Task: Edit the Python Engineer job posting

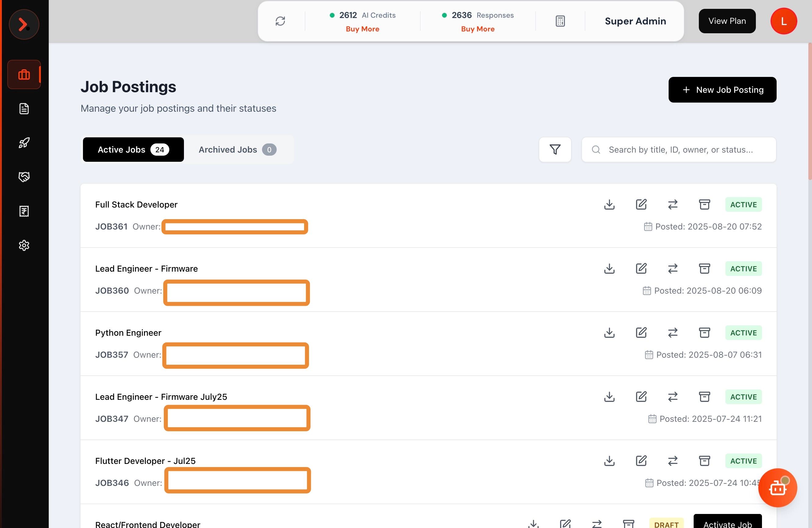Action: (x=641, y=332)
